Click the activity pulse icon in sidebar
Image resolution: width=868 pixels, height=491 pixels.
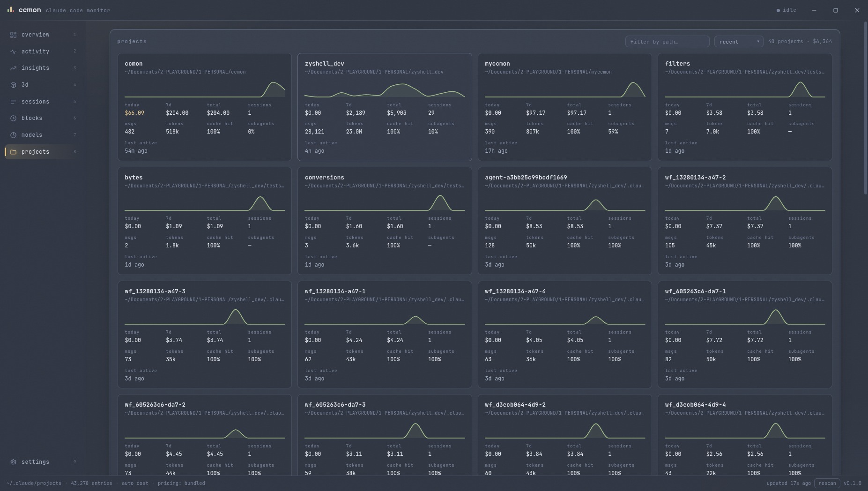[x=13, y=52]
